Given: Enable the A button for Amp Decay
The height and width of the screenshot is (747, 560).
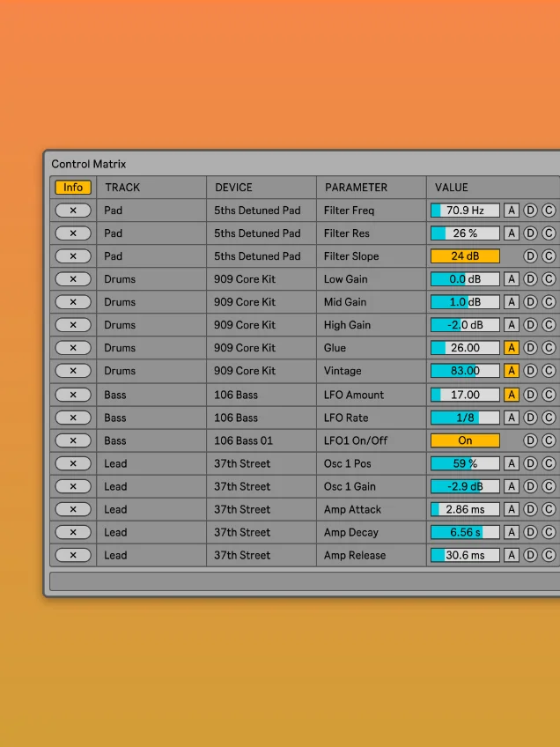Looking at the screenshot, I should [x=512, y=532].
